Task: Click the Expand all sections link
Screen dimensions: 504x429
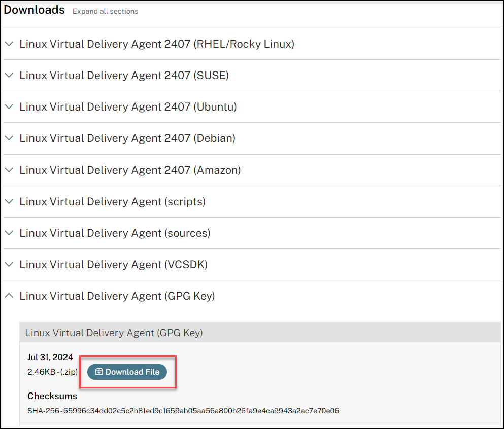Action: [x=105, y=11]
